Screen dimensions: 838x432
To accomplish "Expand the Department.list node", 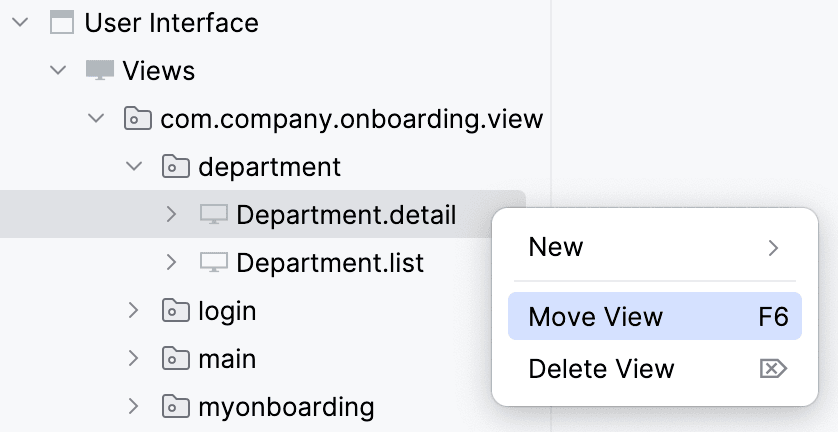I will 171,262.
